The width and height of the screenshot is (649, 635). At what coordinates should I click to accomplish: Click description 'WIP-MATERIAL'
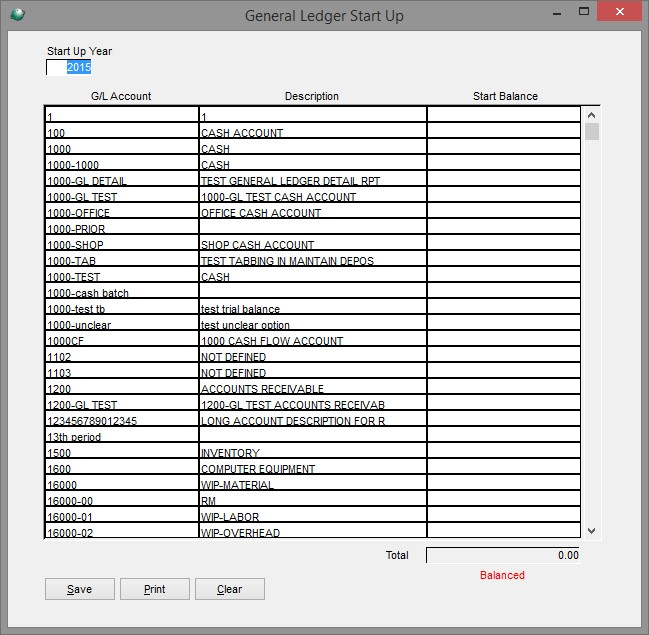point(313,483)
